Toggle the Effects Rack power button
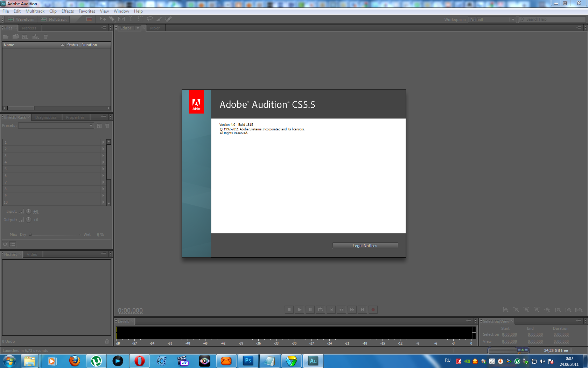 [5, 244]
